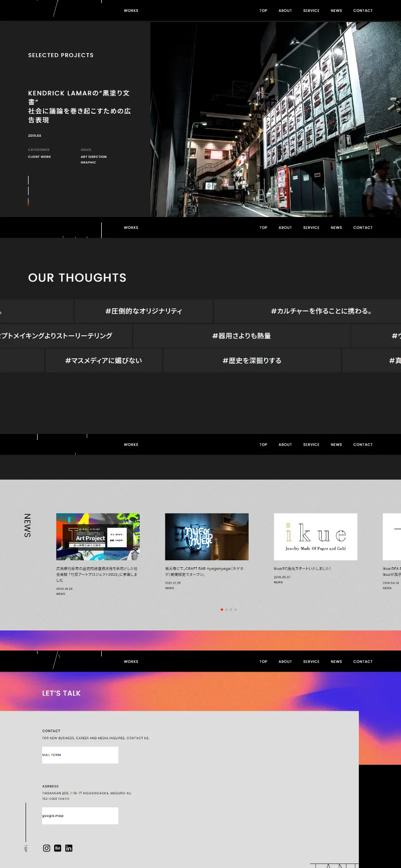Open the LinkedIn social icon
Viewport: 401px width, 868px height.
[69, 848]
